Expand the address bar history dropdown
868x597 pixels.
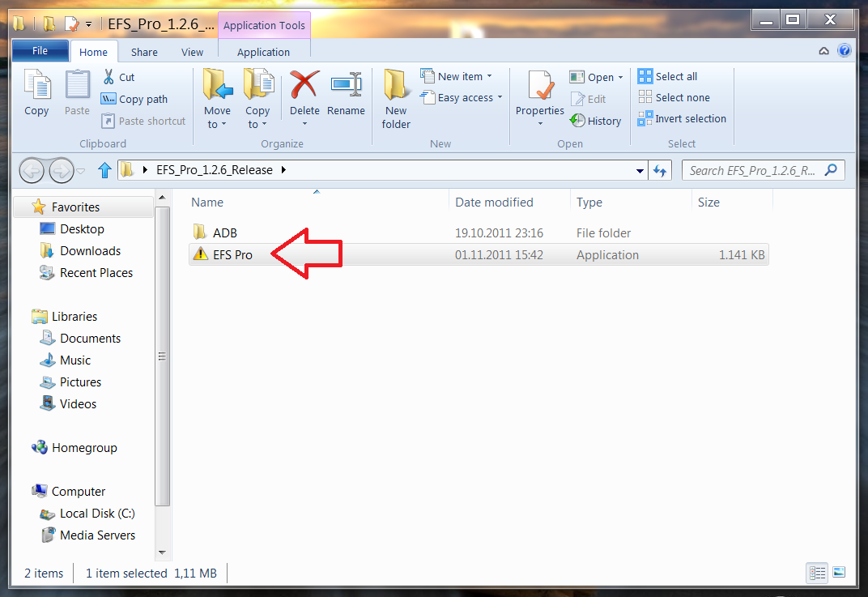640,170
